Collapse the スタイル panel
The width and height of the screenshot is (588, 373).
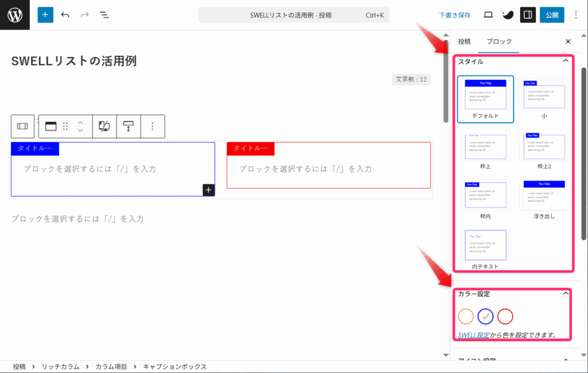pyautogui.click(x=566, y=61)
